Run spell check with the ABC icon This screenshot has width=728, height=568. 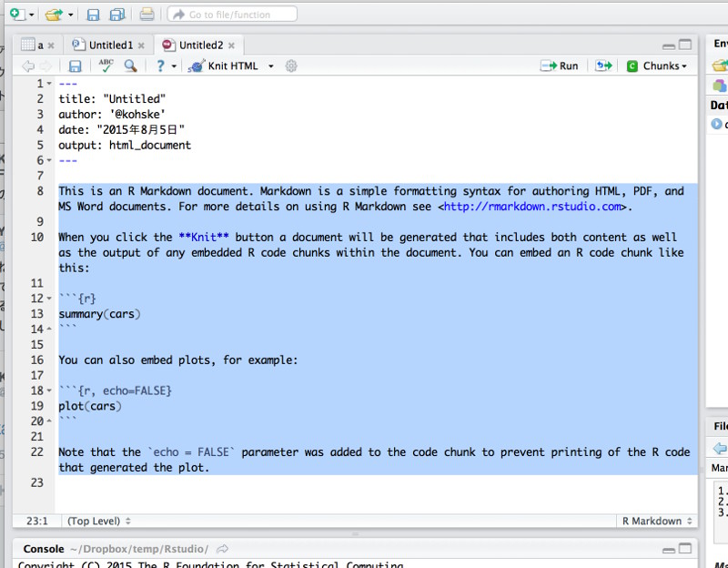[106, 66]
